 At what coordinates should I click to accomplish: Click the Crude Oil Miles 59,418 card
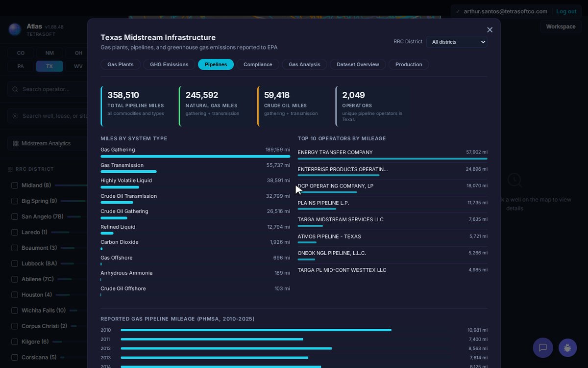click(293, 106)
